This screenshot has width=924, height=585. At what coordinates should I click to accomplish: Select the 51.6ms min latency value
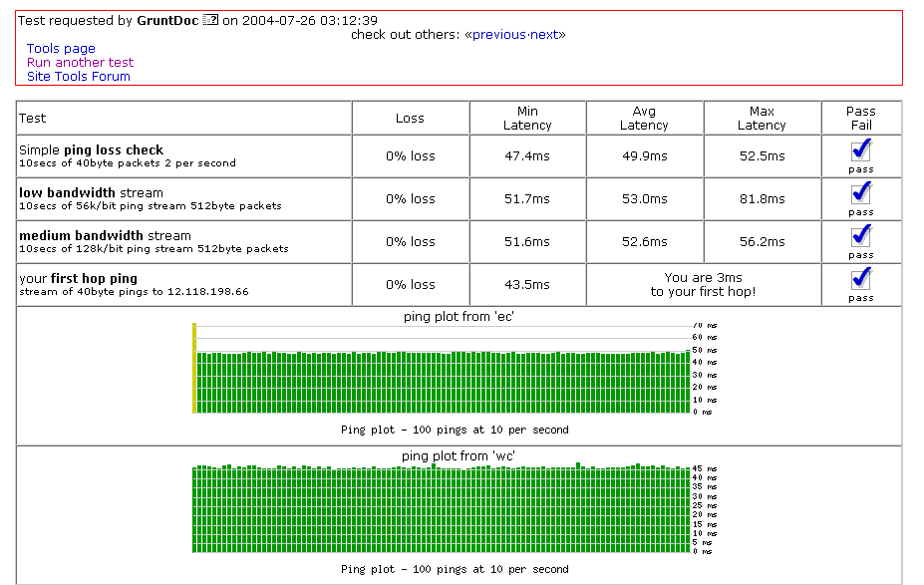point(527,242)
